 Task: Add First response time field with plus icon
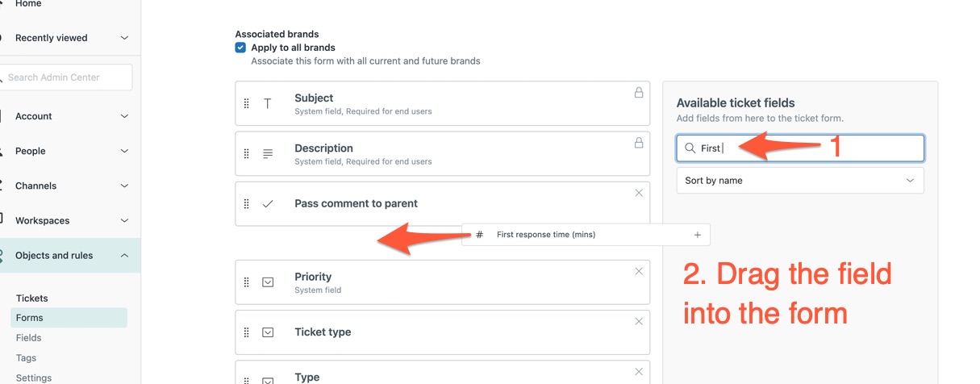[698, 235]
